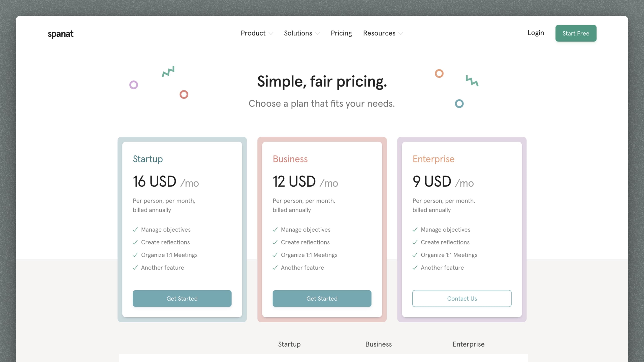Click the green zigzag left of the heading
This screenshot has height=362, width=644.
pyautogui.click(x=168, y=71)
